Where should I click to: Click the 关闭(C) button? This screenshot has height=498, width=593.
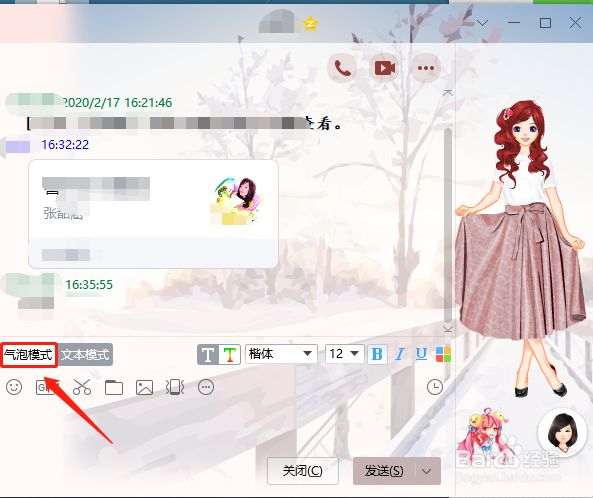(303, 471)
